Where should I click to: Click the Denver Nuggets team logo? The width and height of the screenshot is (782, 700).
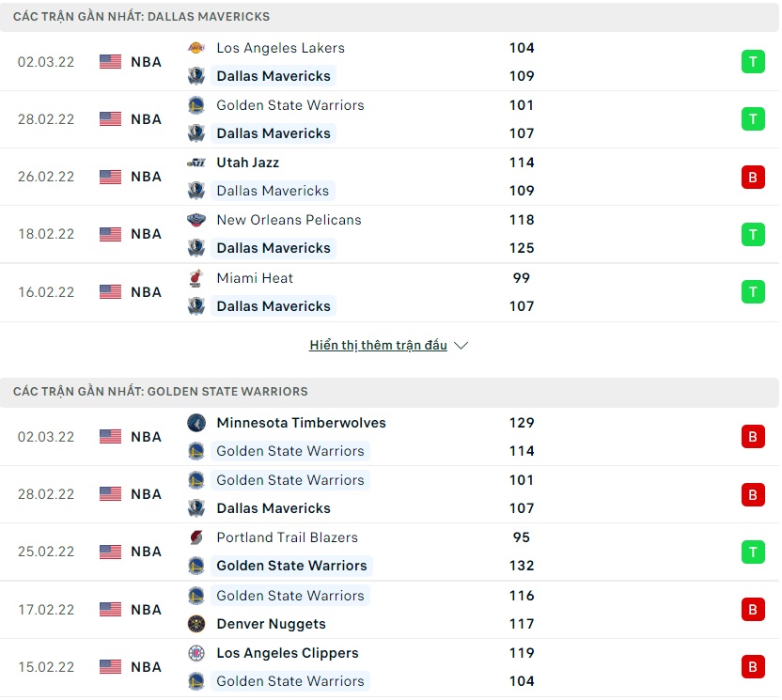click(195, 624)
